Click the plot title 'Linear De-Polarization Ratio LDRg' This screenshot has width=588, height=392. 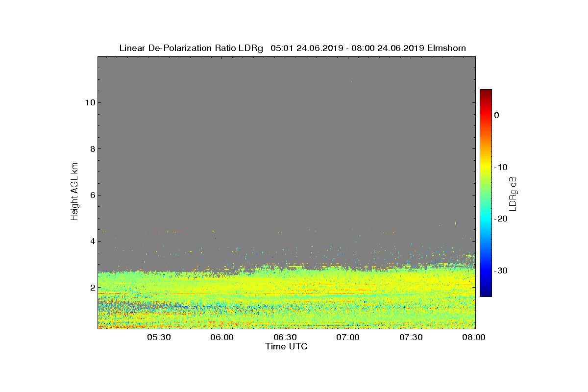click(191, 48)
